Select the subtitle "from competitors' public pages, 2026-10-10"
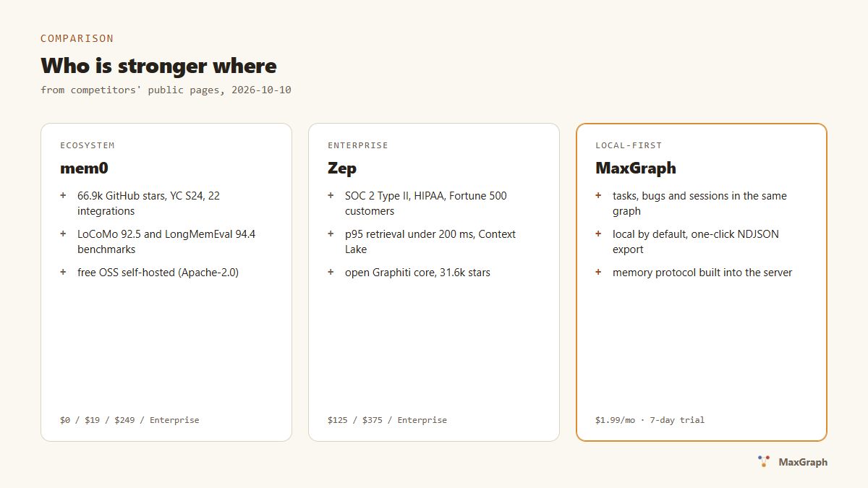This screenshot has width=868, height=488. tap(166, 90)
